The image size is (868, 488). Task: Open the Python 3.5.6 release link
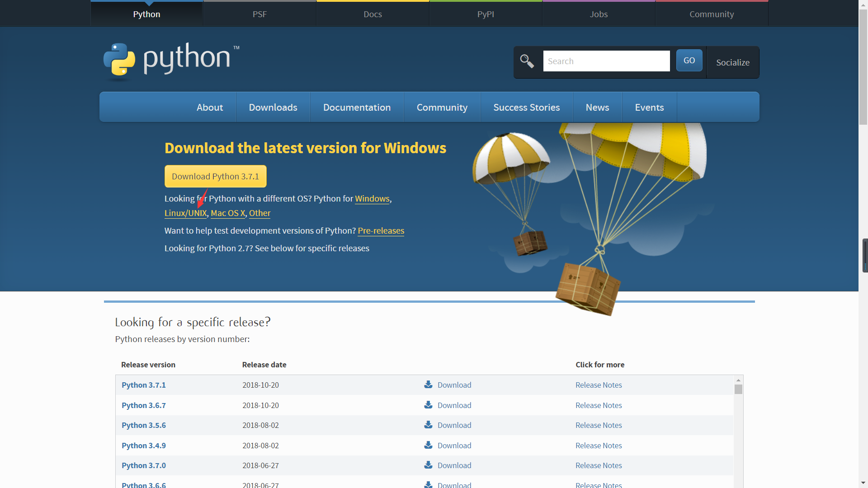tap(144, 425)
